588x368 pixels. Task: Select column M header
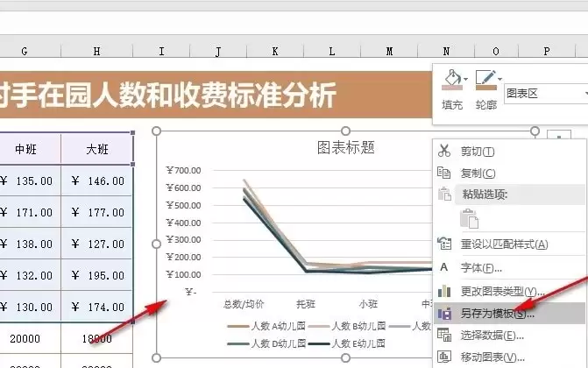click(x=389, y=52)
